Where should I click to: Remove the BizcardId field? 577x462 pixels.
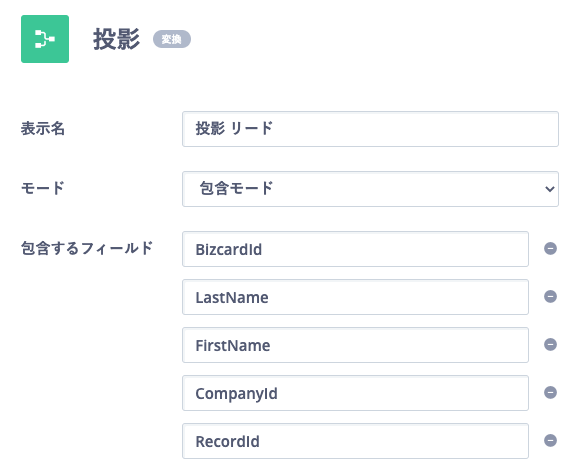point(550,248)
